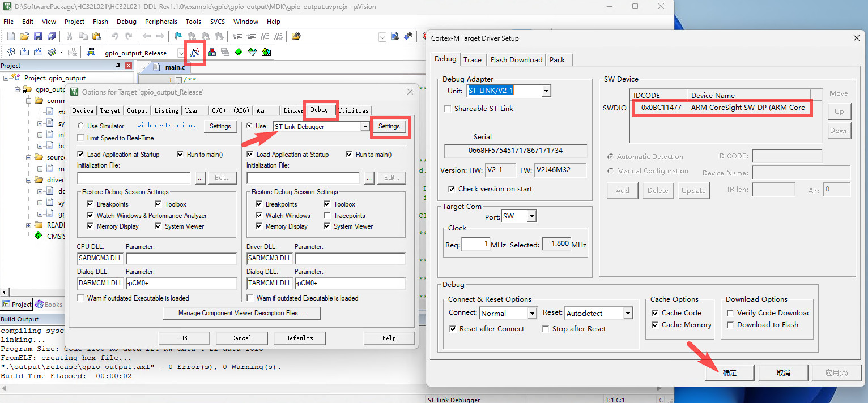Open the Unit ST-LINK/V2-1 dropdown
This screenshot has height=403, width=868.
546,91
